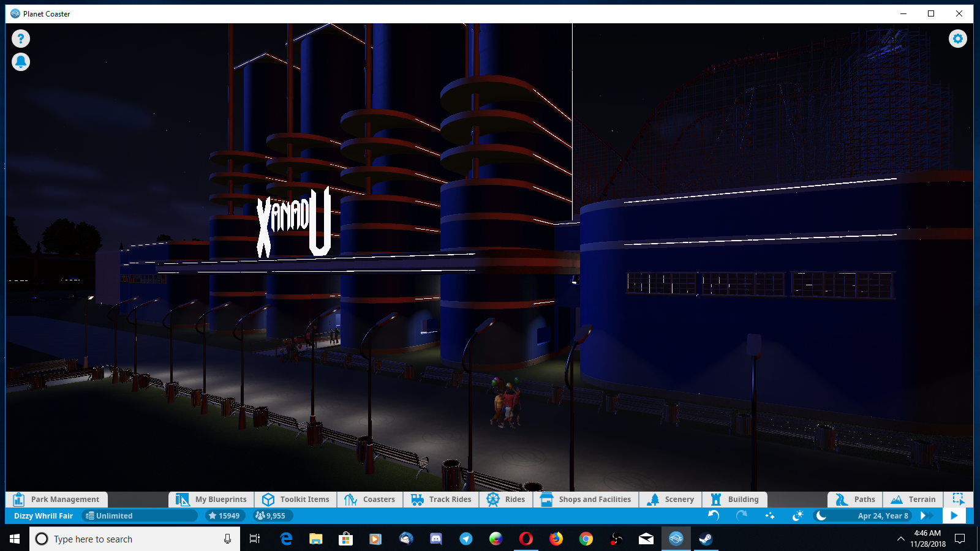The width and height of the screenshot is (980, 551).
Task: Click the Toolkit Items cube icon
Action: [268, 499]
